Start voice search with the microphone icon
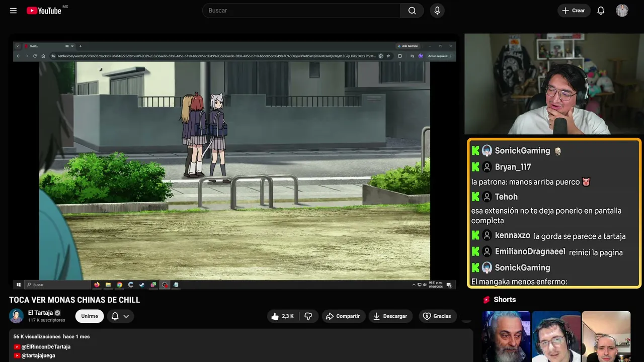This screenshot has width=644, height=362. click(437, 11)
